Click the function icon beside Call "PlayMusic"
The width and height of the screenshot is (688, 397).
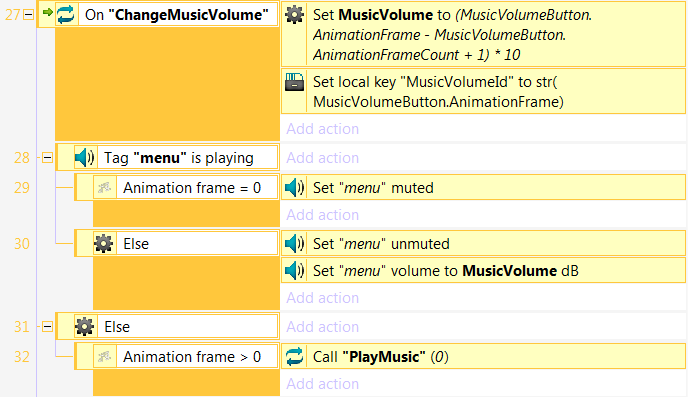click(294, 356)
